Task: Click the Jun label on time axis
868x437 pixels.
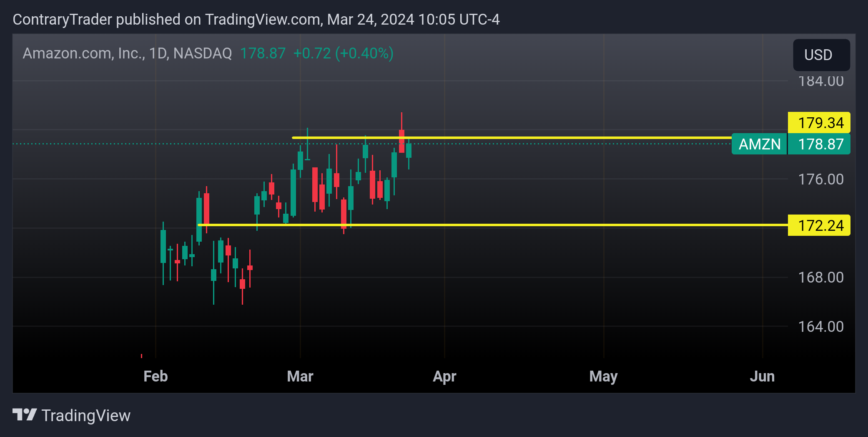Action: click(x=762, y=376)
